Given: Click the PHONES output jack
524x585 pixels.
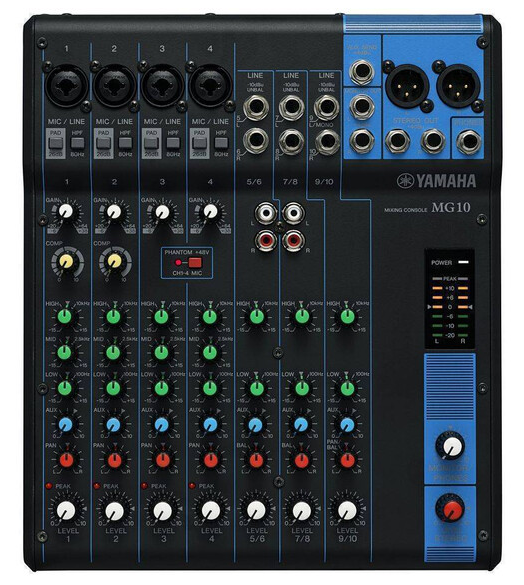Looking at the screenshot, I should tap(468, 142).
